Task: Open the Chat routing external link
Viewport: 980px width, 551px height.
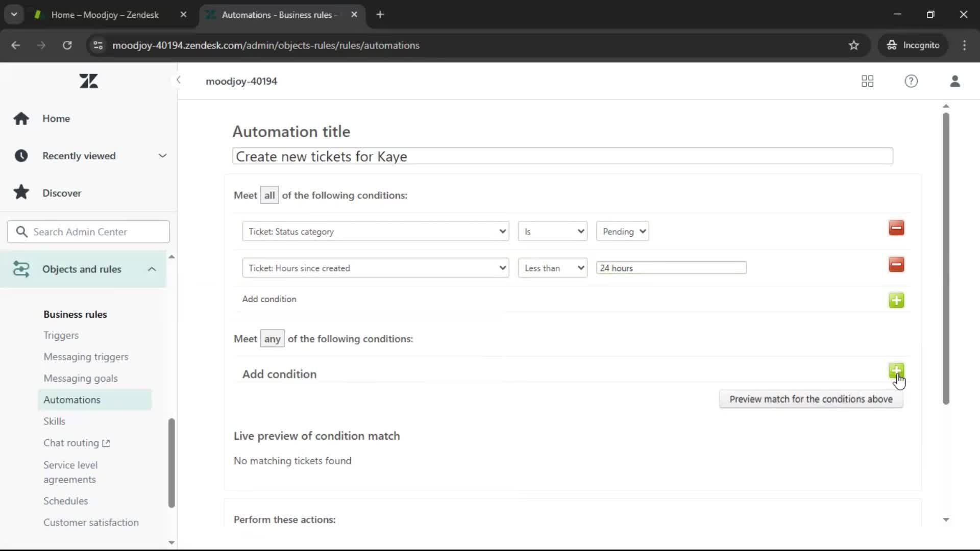Action: click(x=77, y=443)
